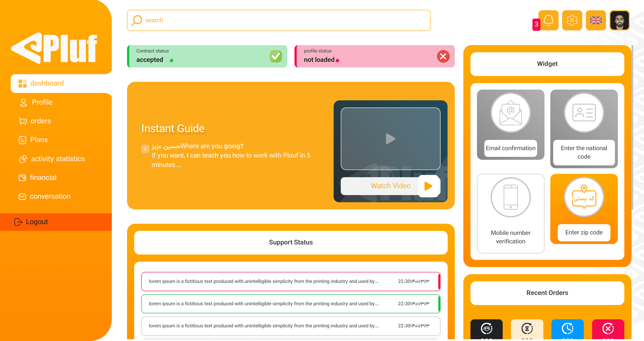This screenshot has height=341, width=644.
Task: Select dashboard in the sidebar
Action: tap(47, 83)
